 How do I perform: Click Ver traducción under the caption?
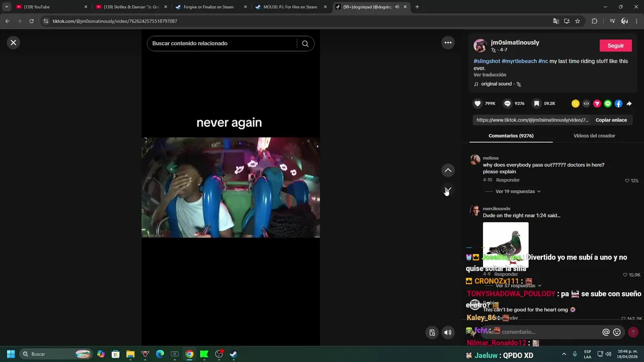coord(490,75)
